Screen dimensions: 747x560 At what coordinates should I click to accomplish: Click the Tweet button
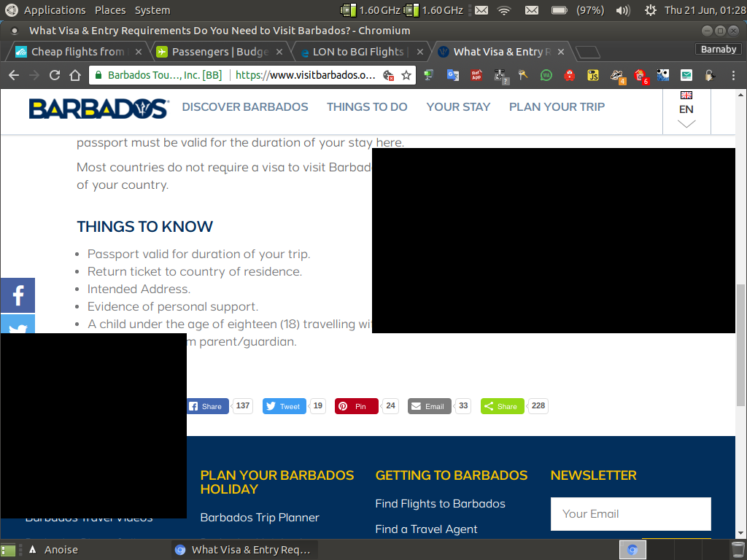pyautogui.click(x=285, y=406)
